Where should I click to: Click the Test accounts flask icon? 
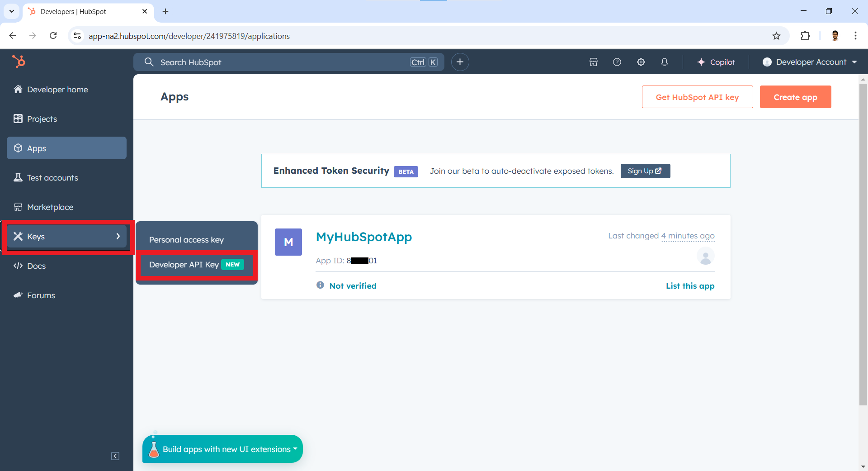(18, 177)
